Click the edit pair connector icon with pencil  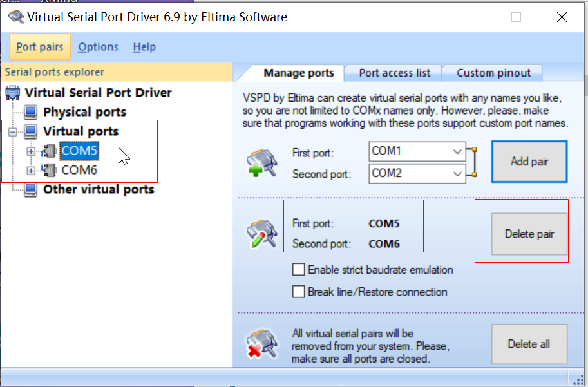pyautogui.click(x=261, y=234)
